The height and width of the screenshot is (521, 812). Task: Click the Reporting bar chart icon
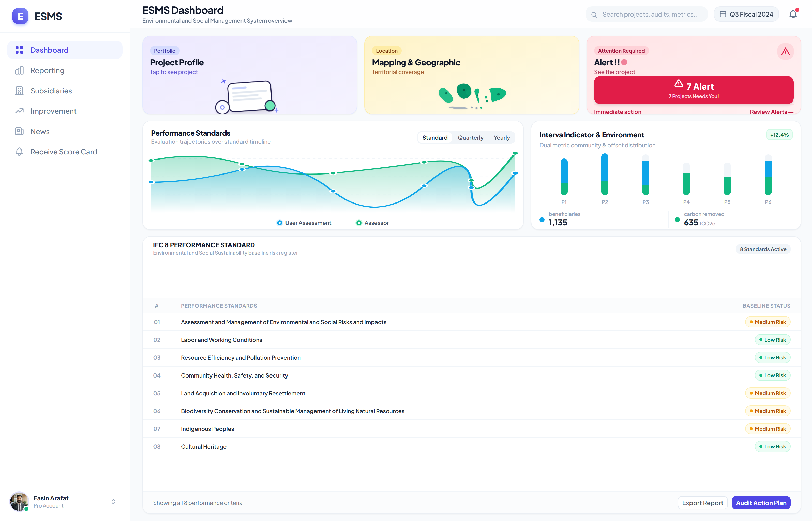coord(19,70)
